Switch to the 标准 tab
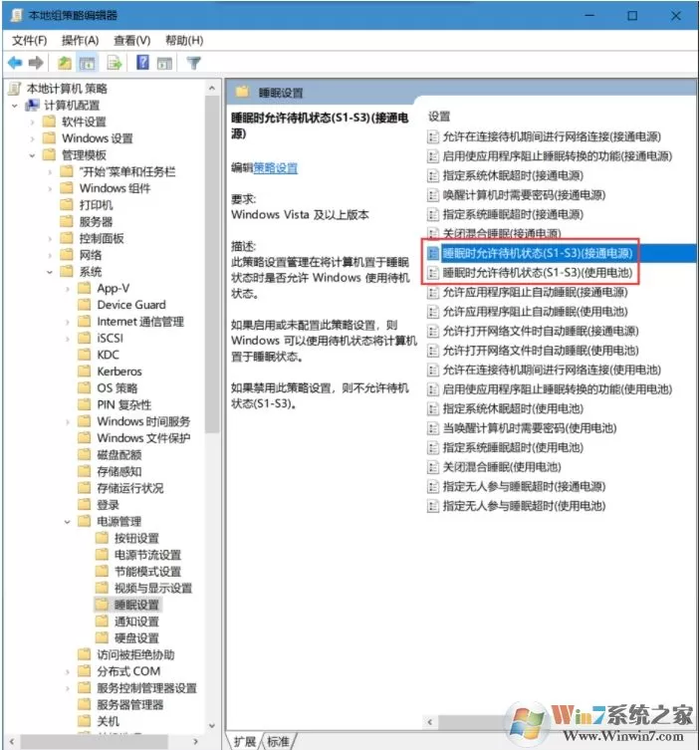Viewport: 700px width, 750px height. click(278, 741)
